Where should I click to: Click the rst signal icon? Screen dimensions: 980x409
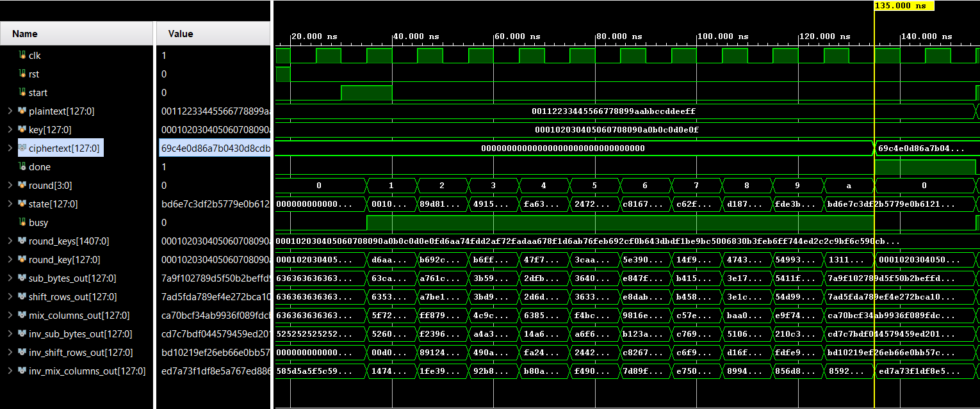[x=22, y=74]
